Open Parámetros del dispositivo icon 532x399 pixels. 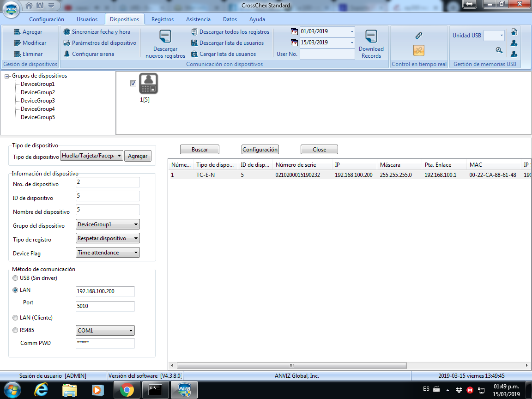67,43
